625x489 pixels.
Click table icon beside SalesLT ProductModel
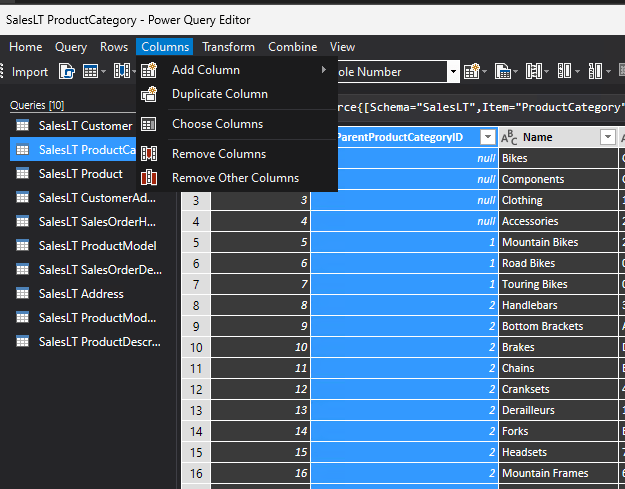click(22, 245)
